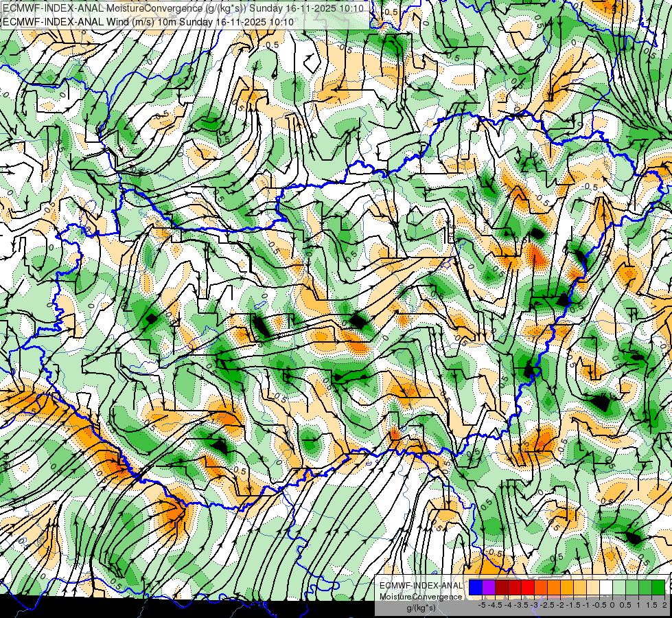Click the '-2' legend tick label
The height and width of the screenshot is (618, 672).
559,605
